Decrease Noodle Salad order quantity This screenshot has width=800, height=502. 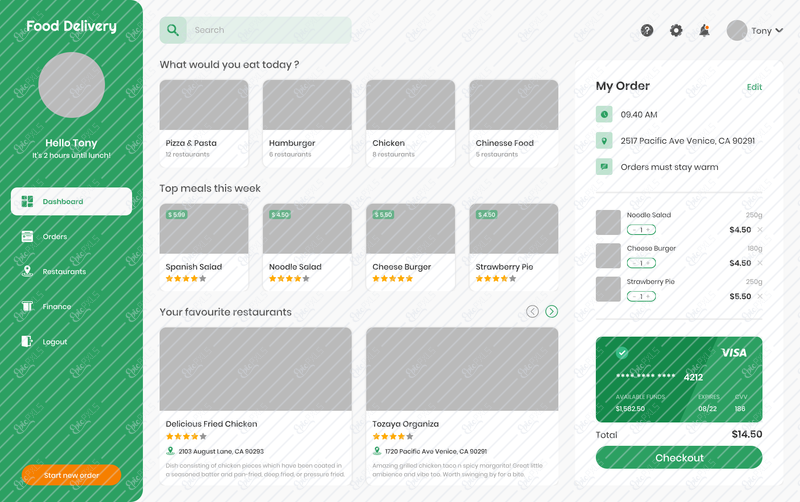pyautogui.click(x=634, y=230)
